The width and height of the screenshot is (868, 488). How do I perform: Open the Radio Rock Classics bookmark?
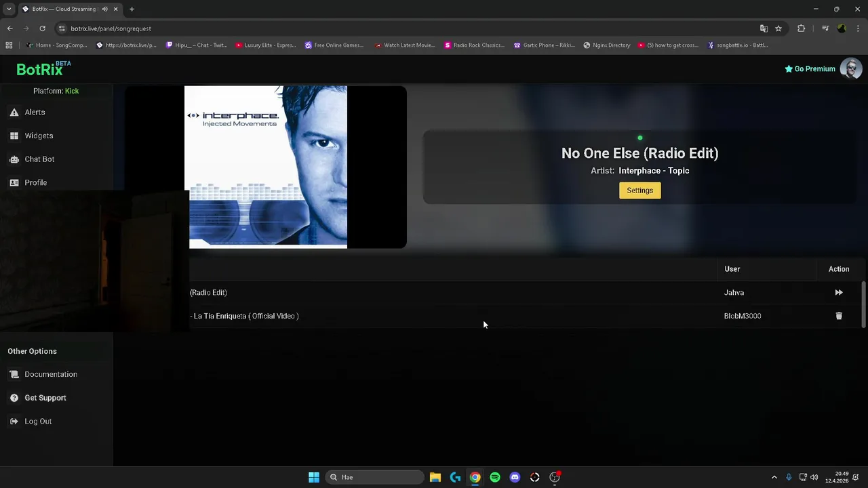pyautogui.click(x=474, y=45)
